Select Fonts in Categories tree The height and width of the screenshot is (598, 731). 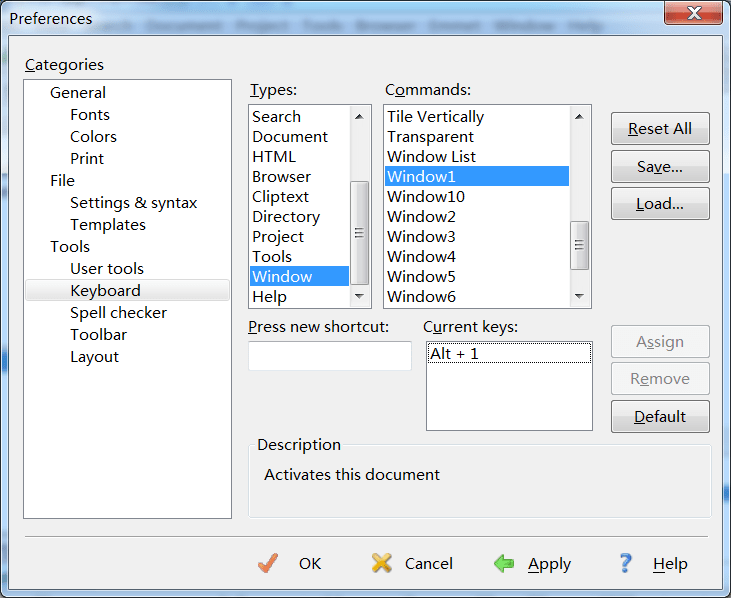coord(90,115)
